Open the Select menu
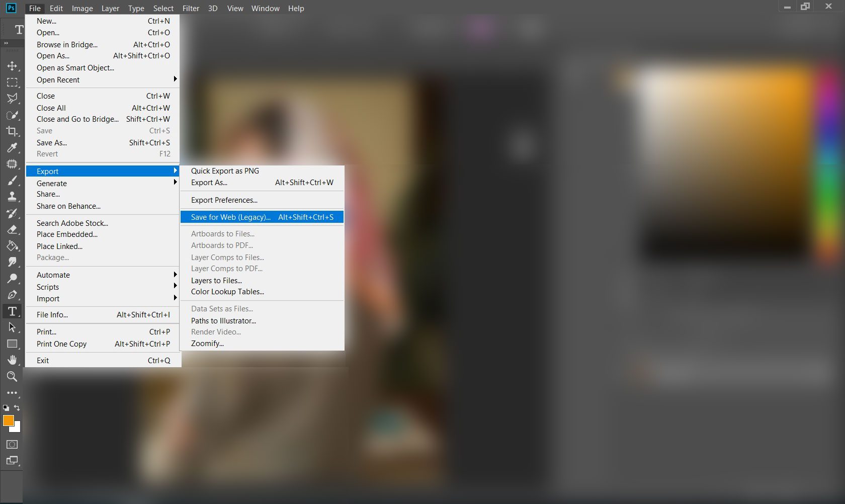The height and width of the screenshot is (504, 845). pyautogui.click(x=163, y=8)
